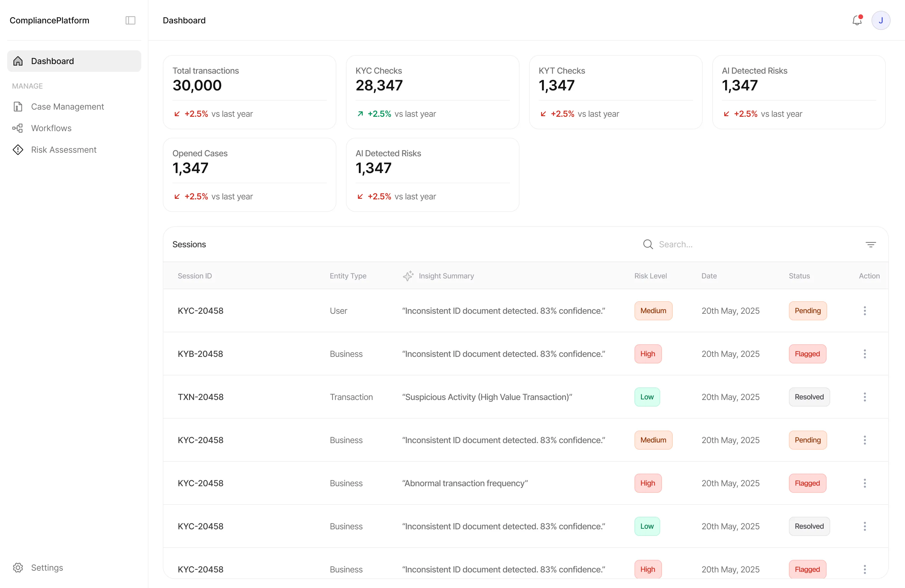Select the Risk Assessment icon in sidebar
The height and width of the screenshot is (588, 905).
point(18,149)
